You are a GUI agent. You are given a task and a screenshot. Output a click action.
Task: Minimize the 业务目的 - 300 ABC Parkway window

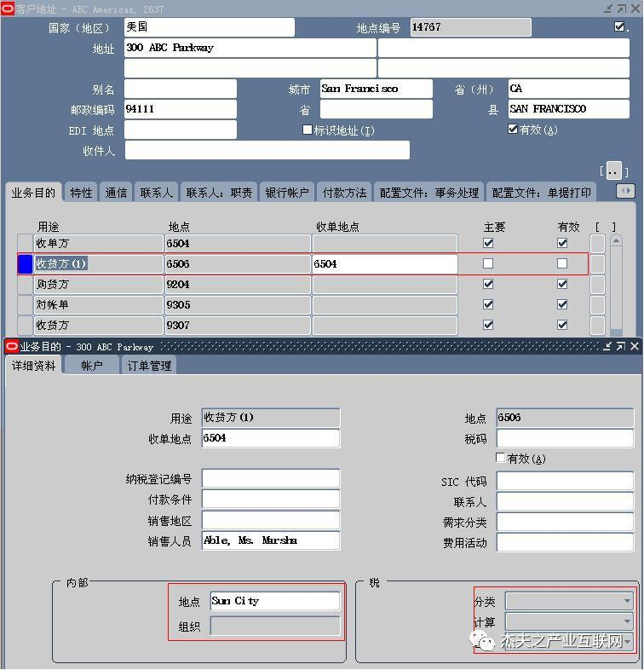click(607, 347)
